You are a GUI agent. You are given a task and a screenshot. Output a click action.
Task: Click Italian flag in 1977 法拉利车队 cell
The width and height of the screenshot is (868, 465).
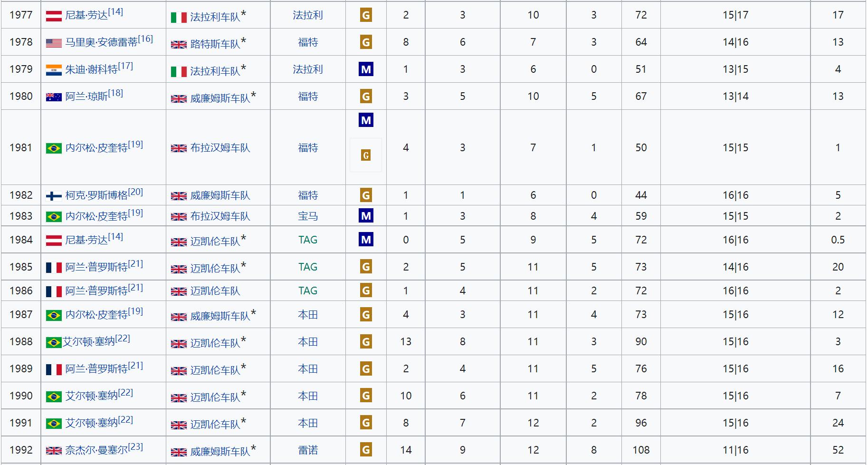point(179,18)
